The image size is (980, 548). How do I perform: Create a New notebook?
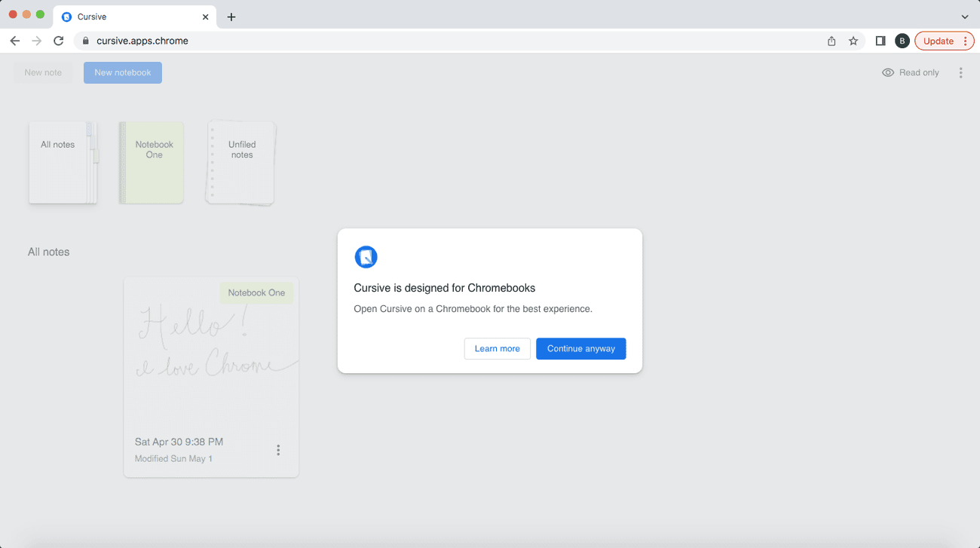tap(122, 72)
